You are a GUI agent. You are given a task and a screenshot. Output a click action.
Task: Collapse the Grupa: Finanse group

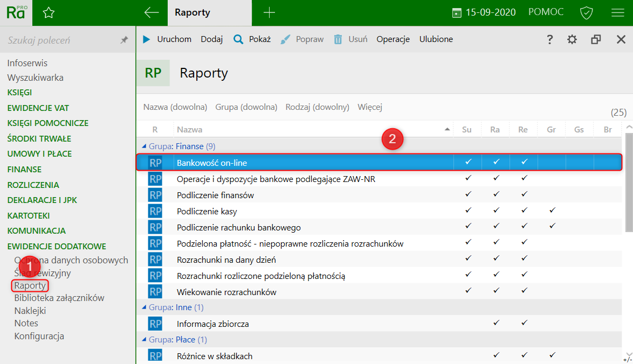(x=143, y=146)
